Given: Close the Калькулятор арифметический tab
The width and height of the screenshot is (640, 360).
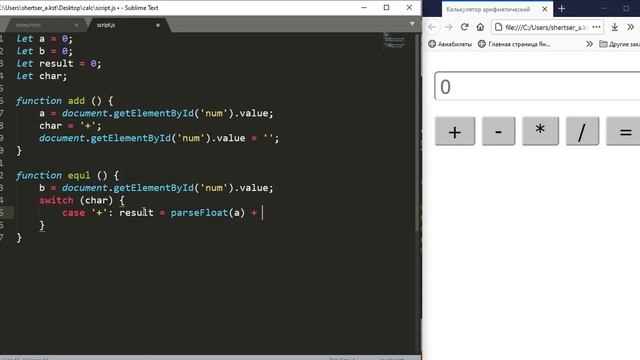Looking at the screenshot, I should pos(544,9).
